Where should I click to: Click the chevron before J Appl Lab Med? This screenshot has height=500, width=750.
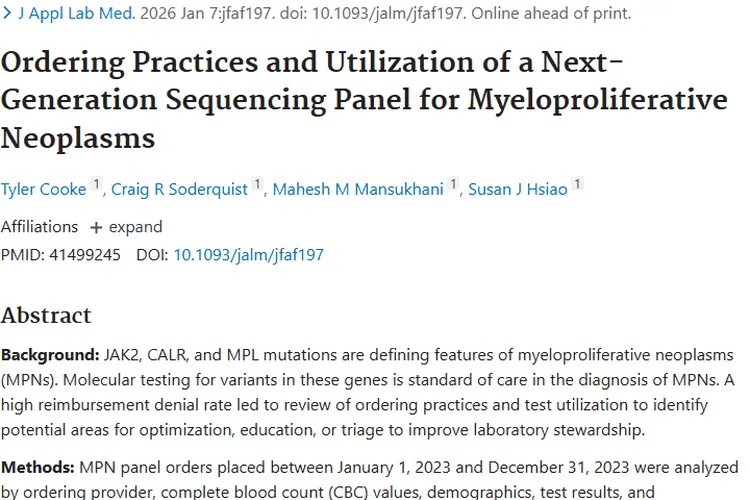click(6, 14)
